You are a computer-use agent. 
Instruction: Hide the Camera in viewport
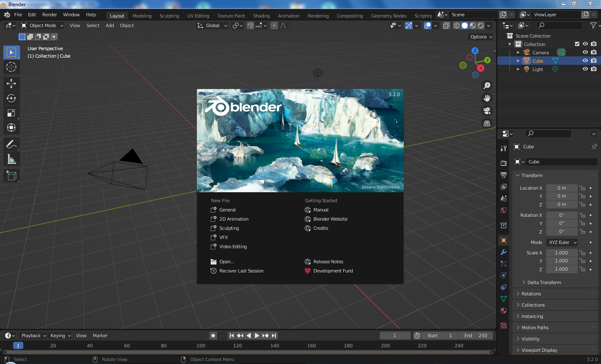coord(585,52)
